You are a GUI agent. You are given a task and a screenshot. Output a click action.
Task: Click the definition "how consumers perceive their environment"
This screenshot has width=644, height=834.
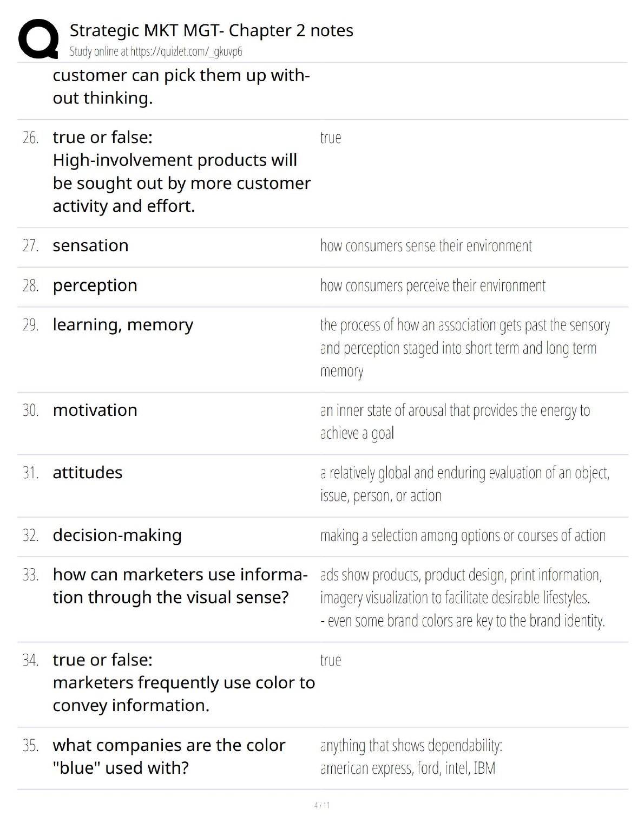coord(432,285)
